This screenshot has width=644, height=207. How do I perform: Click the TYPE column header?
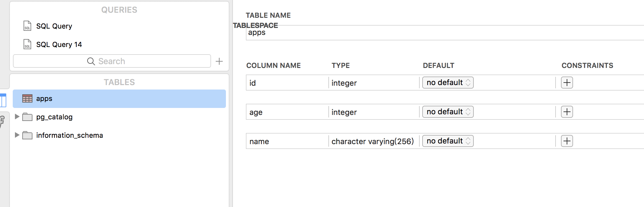pyautogui.click(x=341, y=65)
